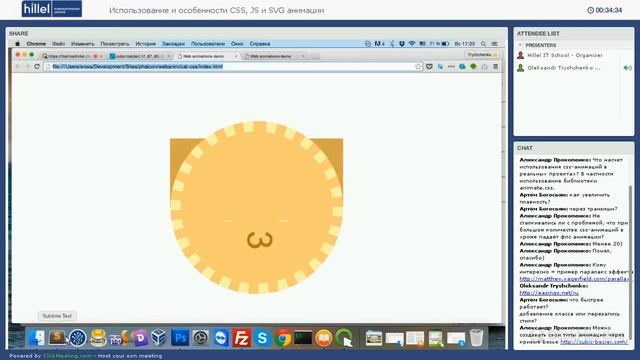Image resolution: width=640 pixels, height=360 pixels.
Task: Toggle speaker icon beside Oleksandr Tryshchenko
Action: [627, 68]
